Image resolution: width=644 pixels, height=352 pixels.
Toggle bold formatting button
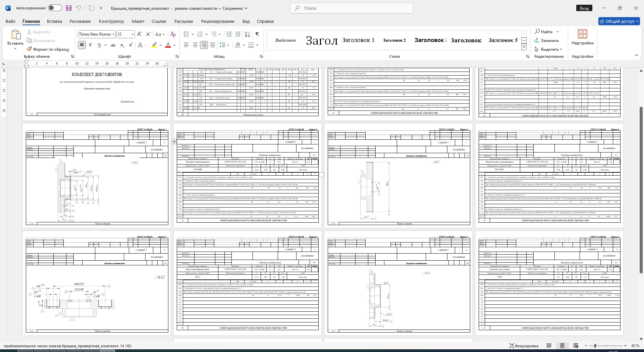coord(82,45)
